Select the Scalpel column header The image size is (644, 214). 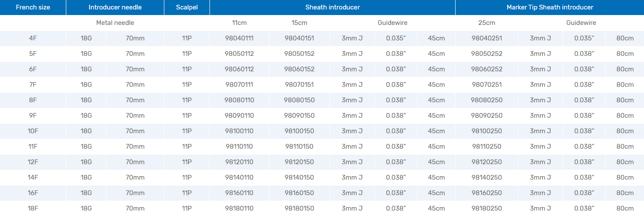point(187,7)
